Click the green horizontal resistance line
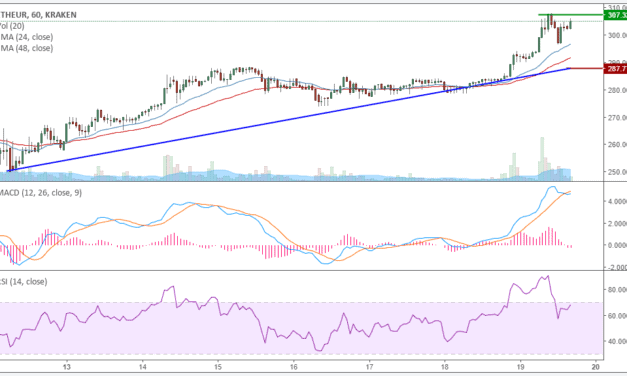Image resolution: width=627 pixels, height=376 pixels. [571, 15]
